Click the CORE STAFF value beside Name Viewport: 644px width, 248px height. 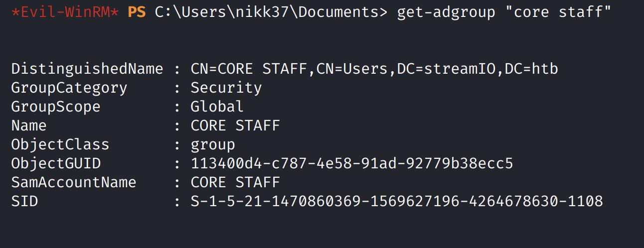pos(235,125)
